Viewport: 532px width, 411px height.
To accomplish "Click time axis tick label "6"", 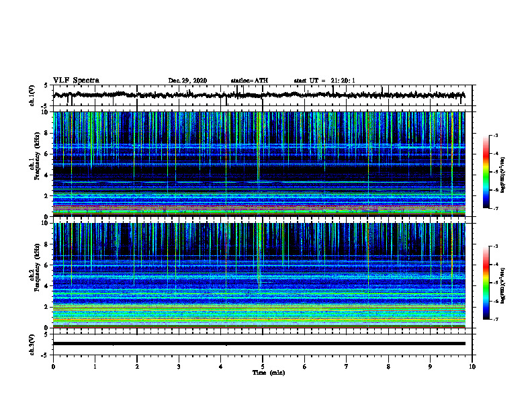I will (x=305, y=367).
